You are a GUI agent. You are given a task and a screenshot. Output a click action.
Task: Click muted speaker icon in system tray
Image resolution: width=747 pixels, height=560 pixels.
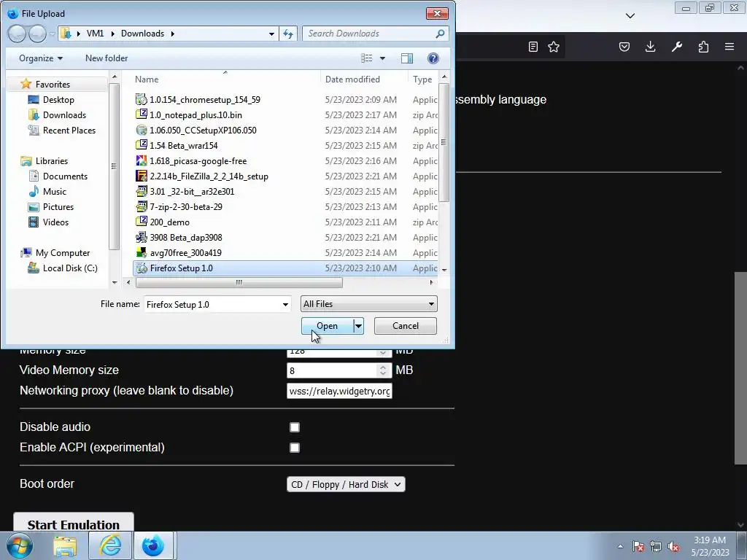[x=673, y=546]
